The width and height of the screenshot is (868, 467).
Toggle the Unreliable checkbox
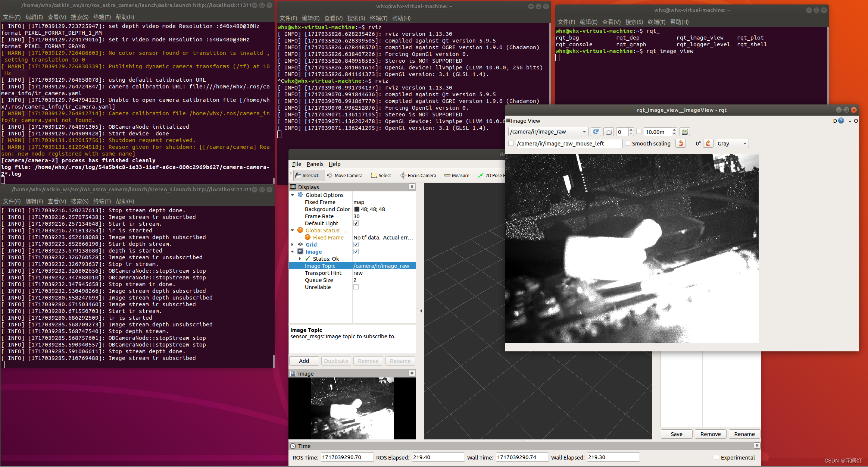point(356,287)
